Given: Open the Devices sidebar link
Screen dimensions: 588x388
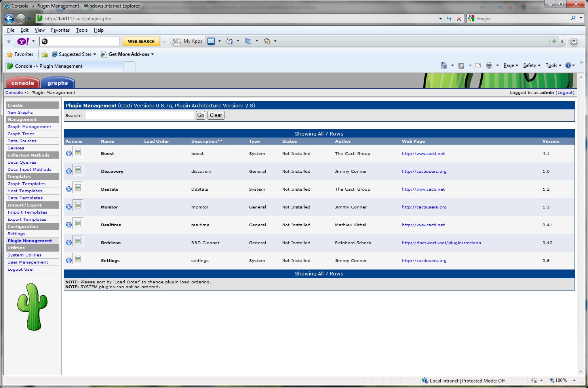Looking at the screenshot, I should click(16, 148).
